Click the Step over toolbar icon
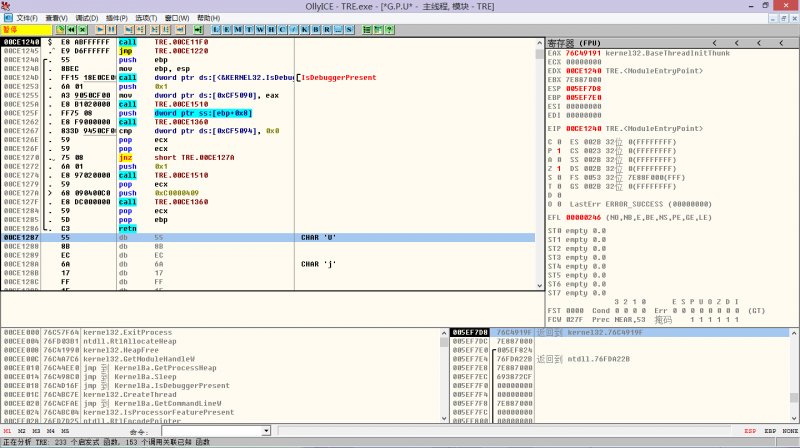 tap(140, 30)
